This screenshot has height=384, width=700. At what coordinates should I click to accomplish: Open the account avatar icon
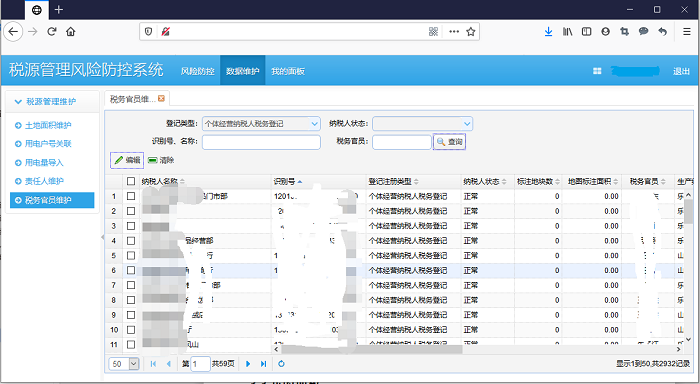tap(605, 32)
